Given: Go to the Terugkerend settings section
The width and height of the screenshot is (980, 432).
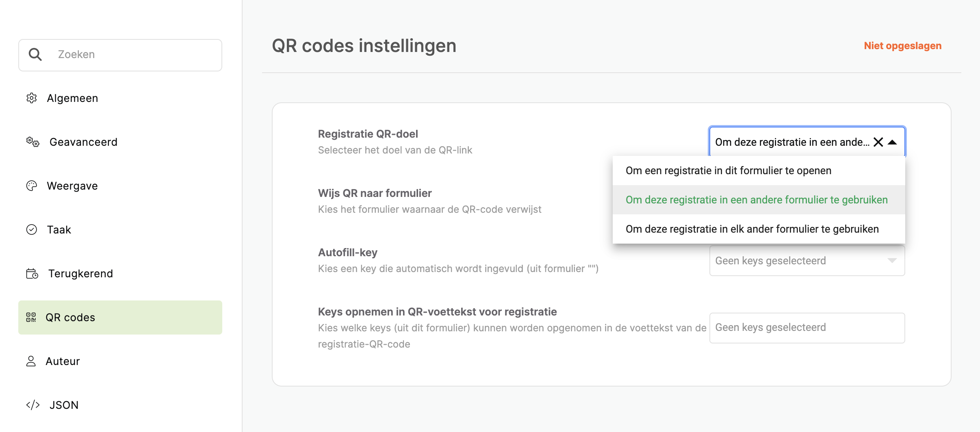Looking at the screenshot, I should [120, 273].
